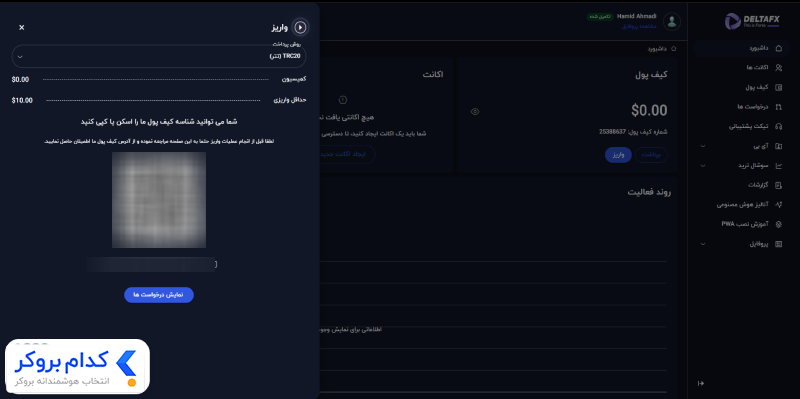Close the deposit panel with X
Screen dimensions: 800x399
pyautogui.click(x=21, y=27)
